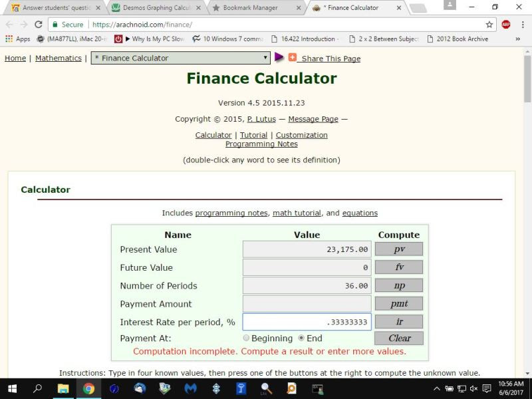Reload the Finance Calculator page
Viewport: 532px width, 399px height.
pos(39,25)
